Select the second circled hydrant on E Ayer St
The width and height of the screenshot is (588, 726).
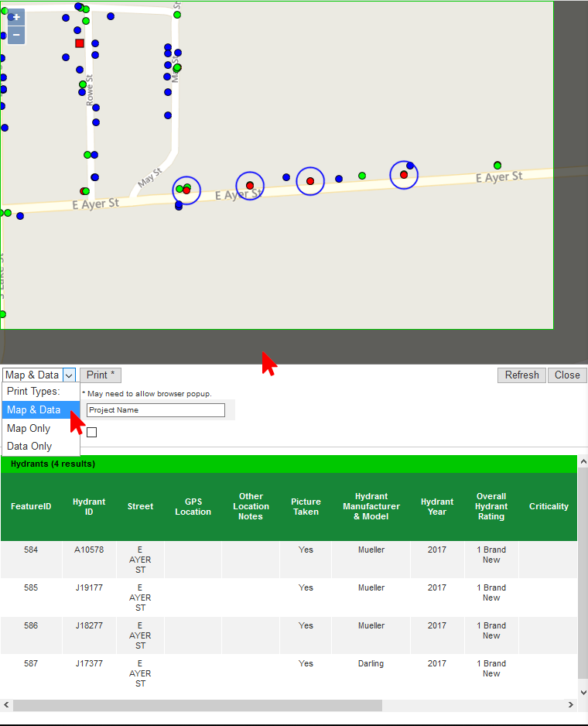pos(250,186)
